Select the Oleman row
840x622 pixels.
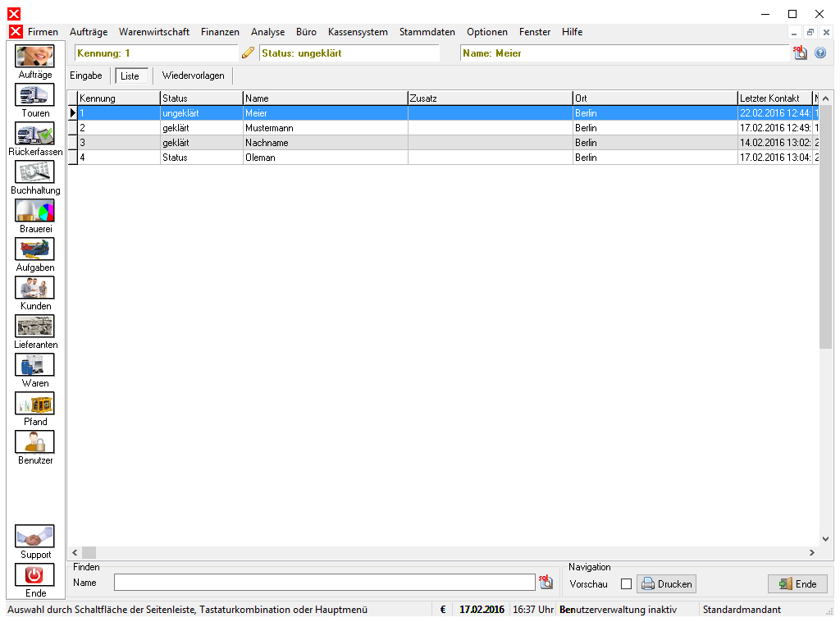pos(443,158)
